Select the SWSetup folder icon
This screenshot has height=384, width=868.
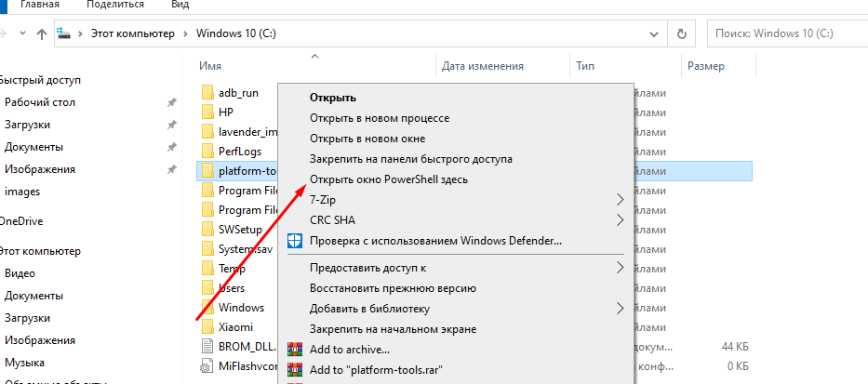click(x=207, y=230)
